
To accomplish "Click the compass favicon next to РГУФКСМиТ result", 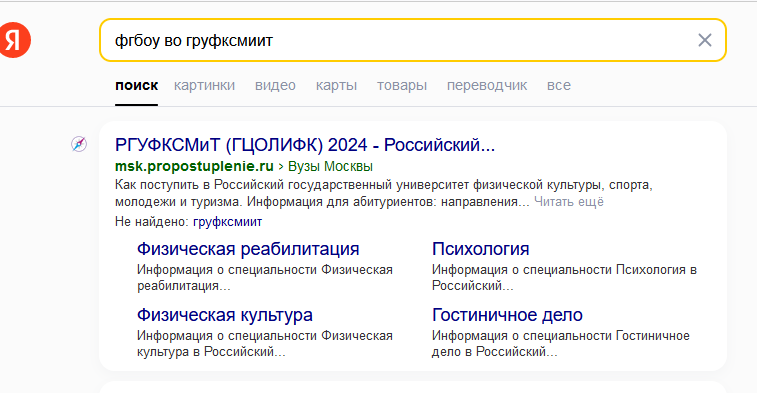I will [x=79, y=144].
